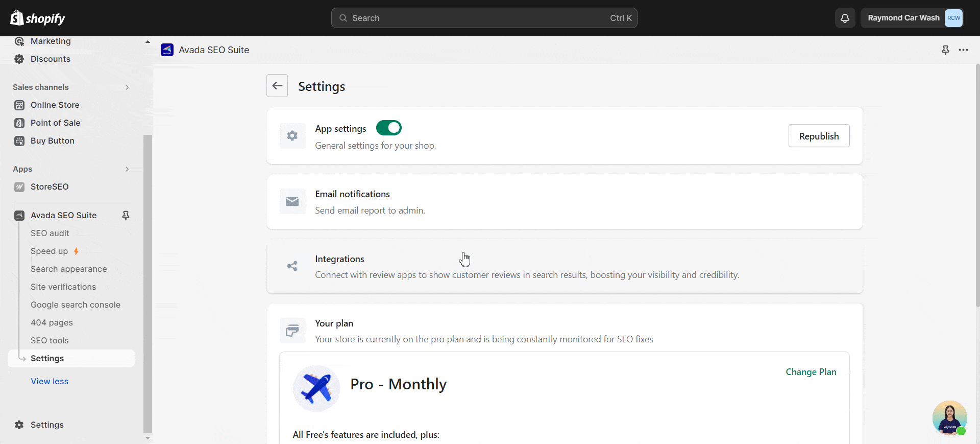
Task: Open SEO audit page
Action: [x=50, y=233]
